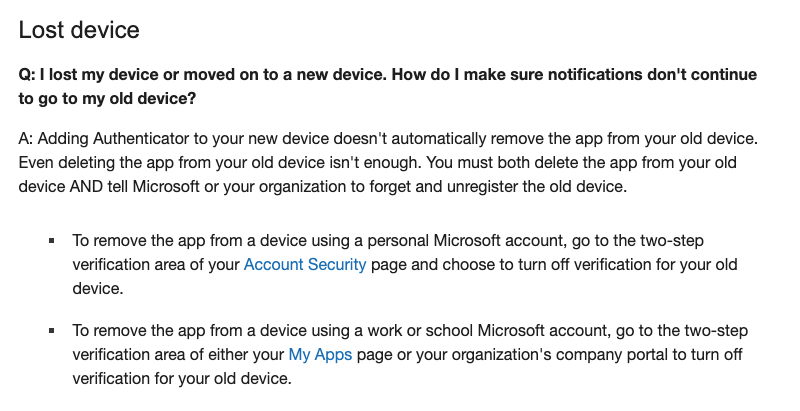Click the question's second line "to go to my old device?"
This screenshot has width=800, height=411.
(x=109, y=99)
